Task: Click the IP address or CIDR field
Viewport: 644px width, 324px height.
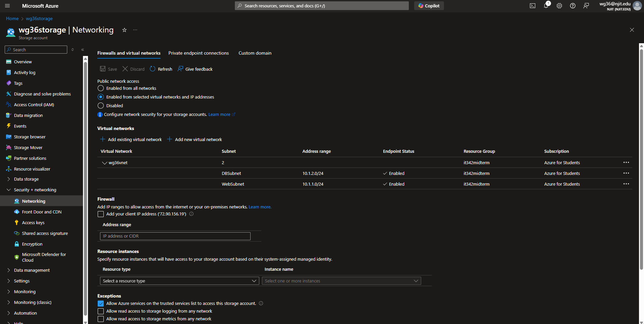Action: coord(175,236)
